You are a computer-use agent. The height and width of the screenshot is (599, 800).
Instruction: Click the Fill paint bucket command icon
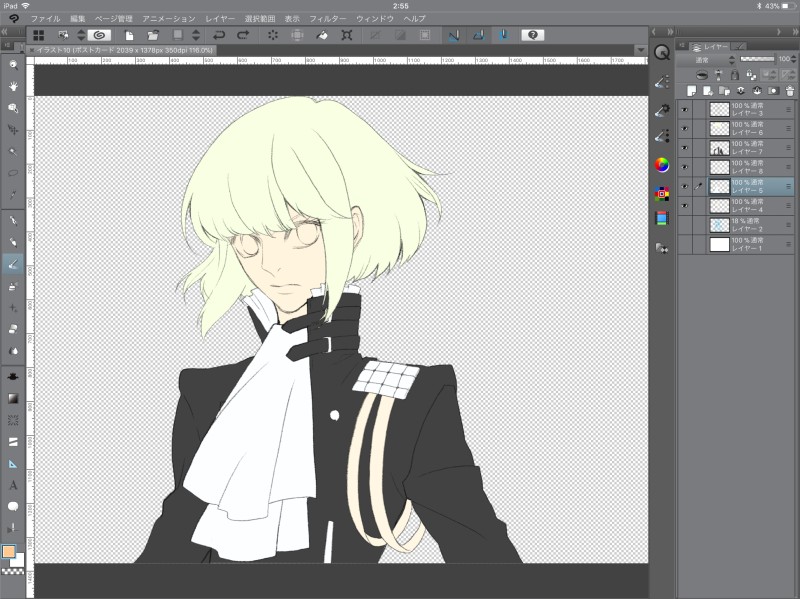click(x=321, y=35)
